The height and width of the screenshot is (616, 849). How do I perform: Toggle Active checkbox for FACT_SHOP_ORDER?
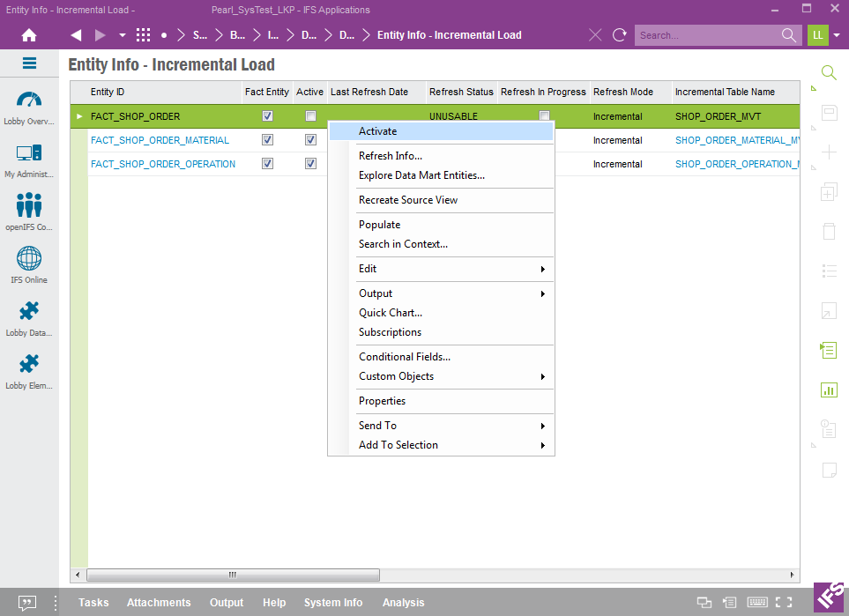[310, 116]
